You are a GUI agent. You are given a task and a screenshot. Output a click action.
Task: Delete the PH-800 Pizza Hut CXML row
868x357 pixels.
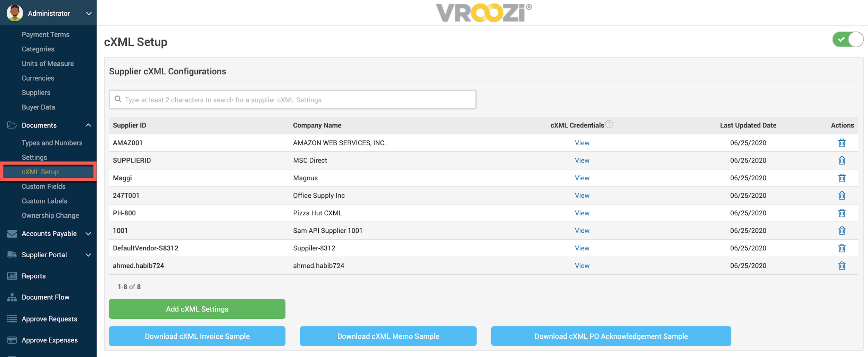pyautogui.click(x=842, y=213)
